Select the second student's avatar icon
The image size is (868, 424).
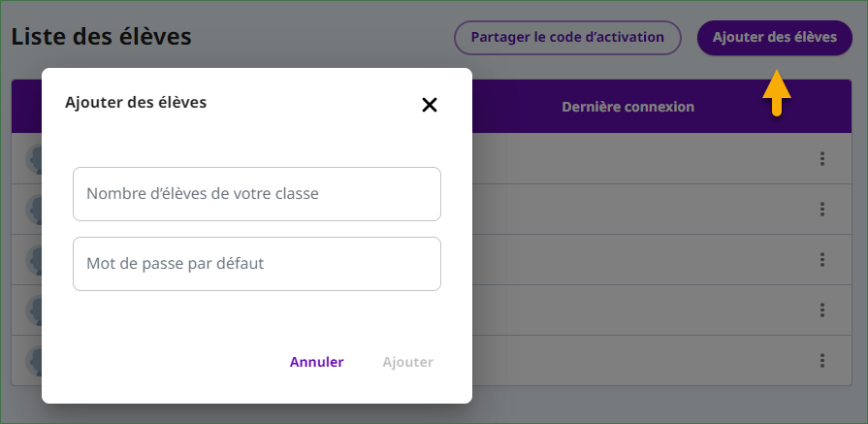34,211
